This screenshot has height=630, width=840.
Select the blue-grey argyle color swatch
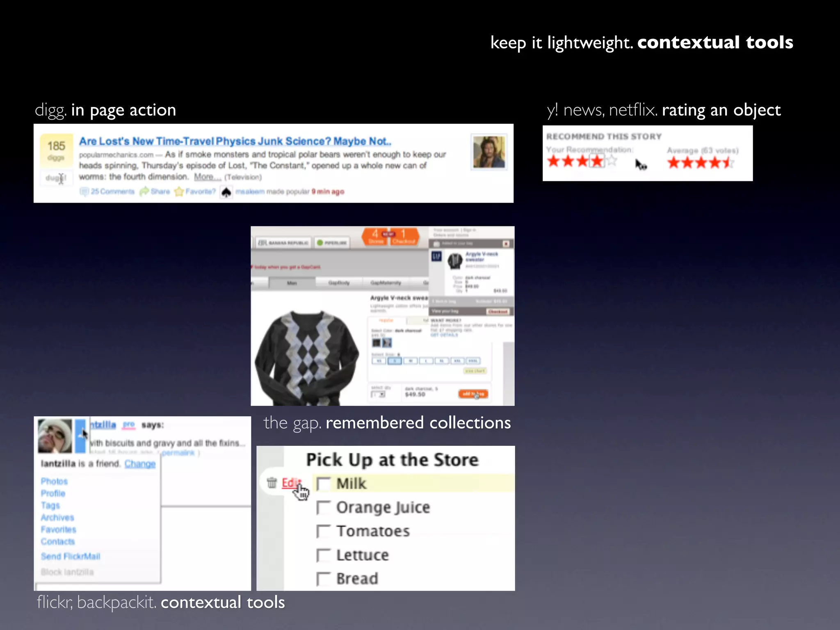(x=387, y=342)
